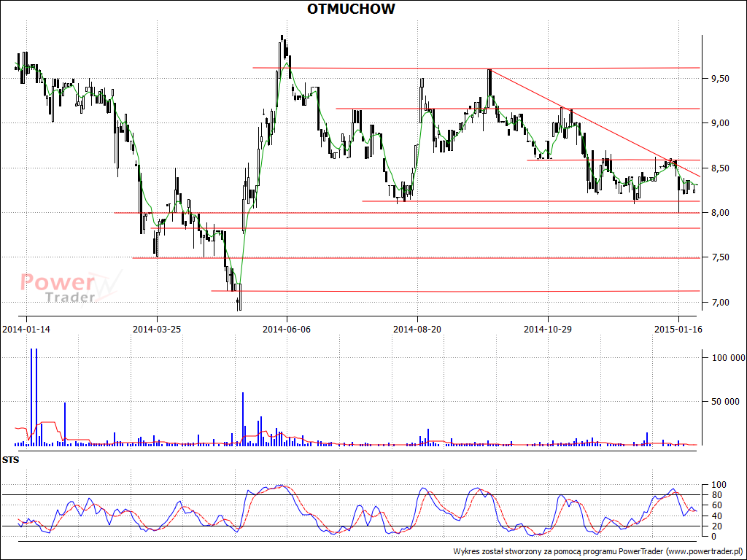
Task: Click the 7,00 price axis label
Action: click(720, 303)
